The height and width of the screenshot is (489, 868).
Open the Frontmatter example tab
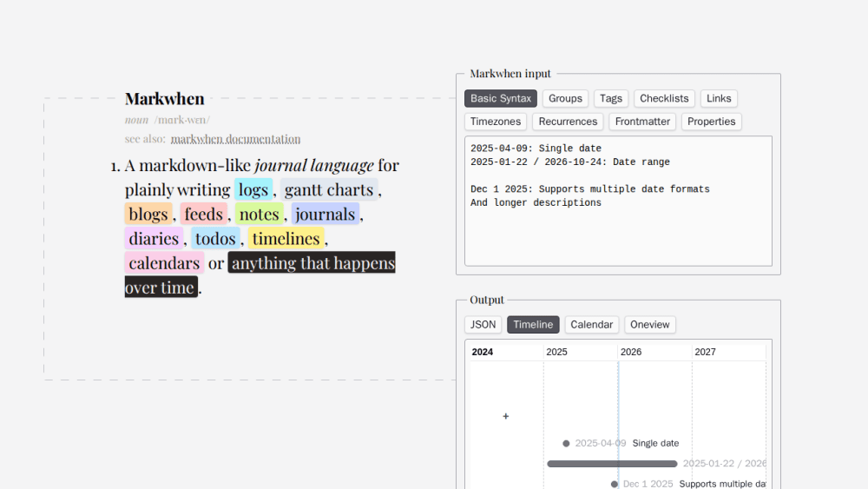[642, 122]
